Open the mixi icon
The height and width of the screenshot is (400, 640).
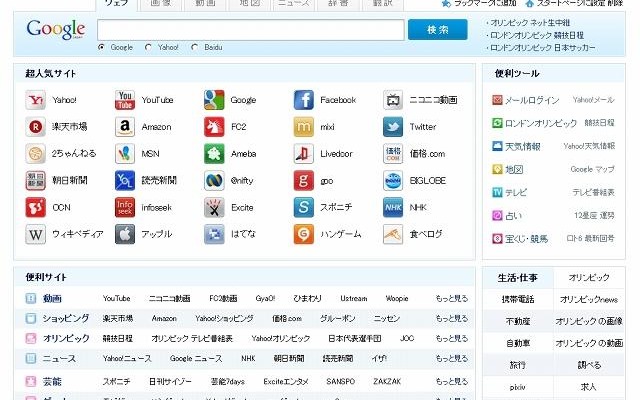coord(304,127)
